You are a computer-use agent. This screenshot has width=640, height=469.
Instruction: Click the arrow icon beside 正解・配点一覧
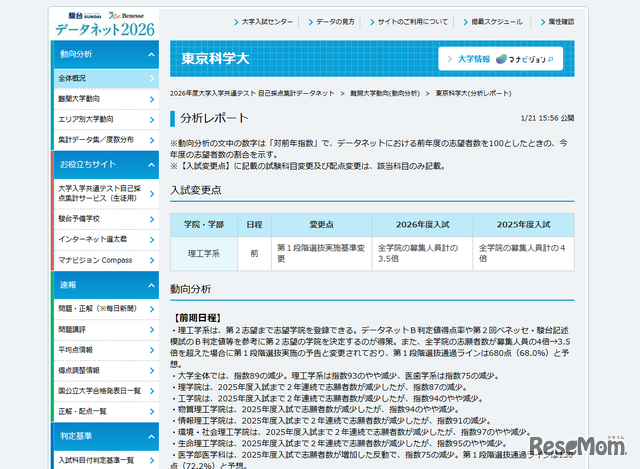point(152,411)
